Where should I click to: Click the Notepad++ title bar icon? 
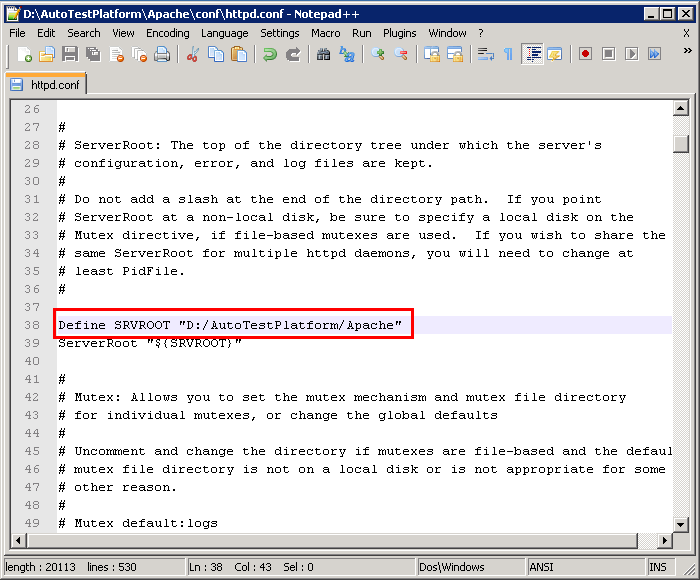[13, 14]
